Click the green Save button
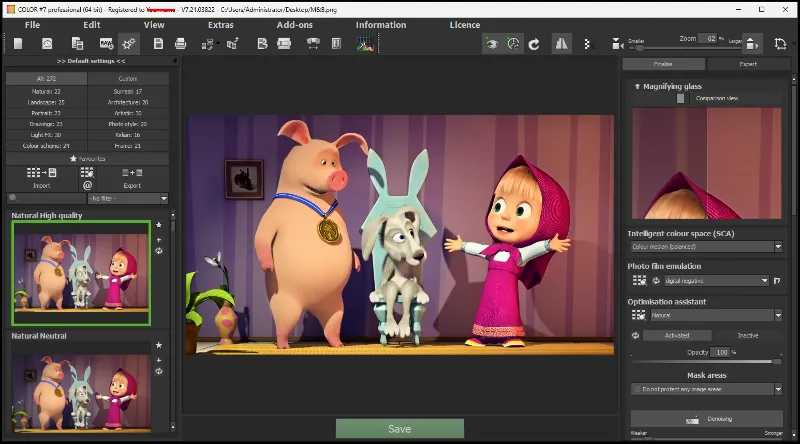This screenshot has width=800, height=444. coord(399,429)
